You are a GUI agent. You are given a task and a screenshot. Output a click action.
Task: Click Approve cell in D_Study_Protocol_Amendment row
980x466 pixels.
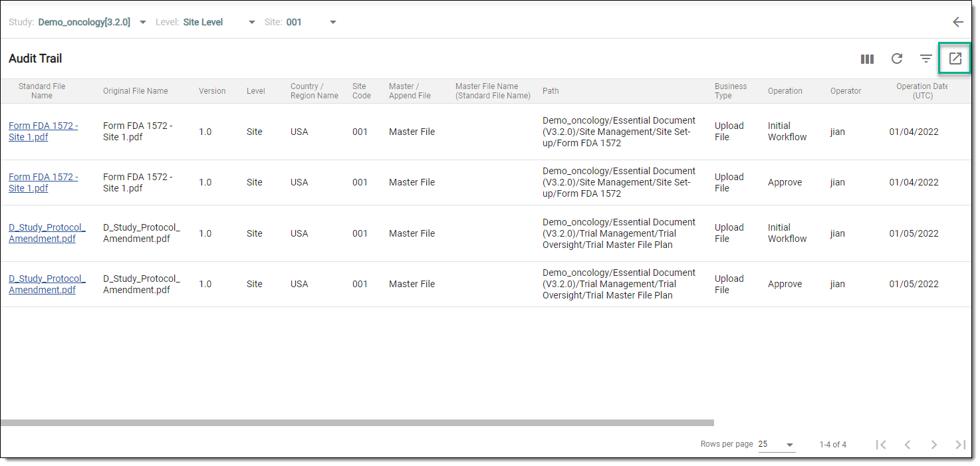785,284
